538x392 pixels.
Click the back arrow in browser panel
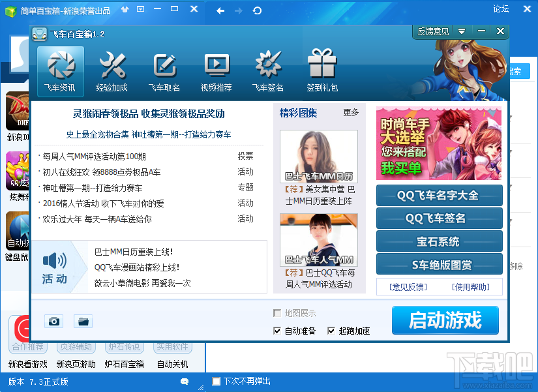[220, 11]
